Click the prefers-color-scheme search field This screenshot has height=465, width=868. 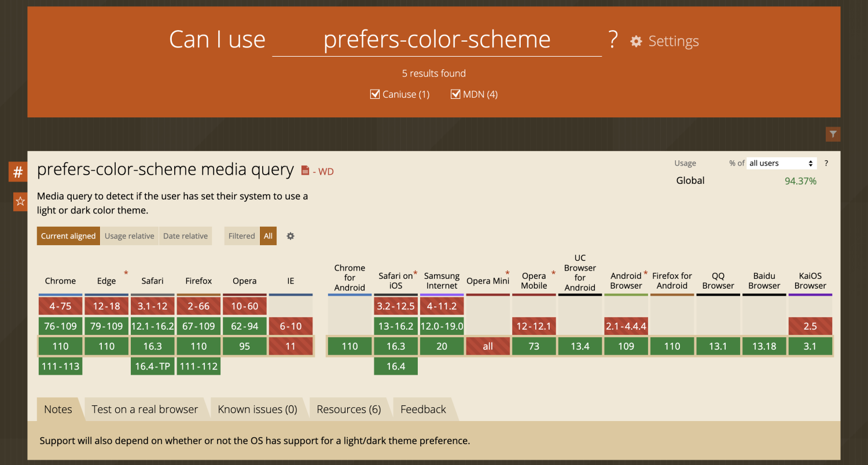pyautogui.click(x=437, y=39)
